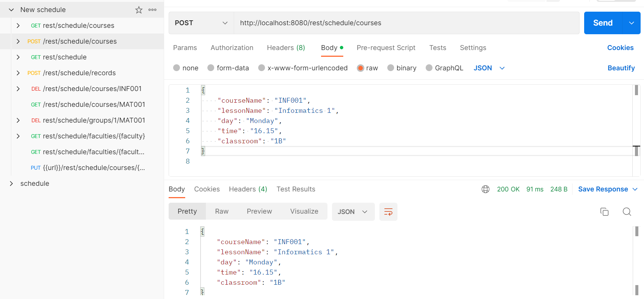Image resolution: width=644 pixels, height=299 pixels.
Task: Switch to the Authorization tab
Action: [232, 48]
